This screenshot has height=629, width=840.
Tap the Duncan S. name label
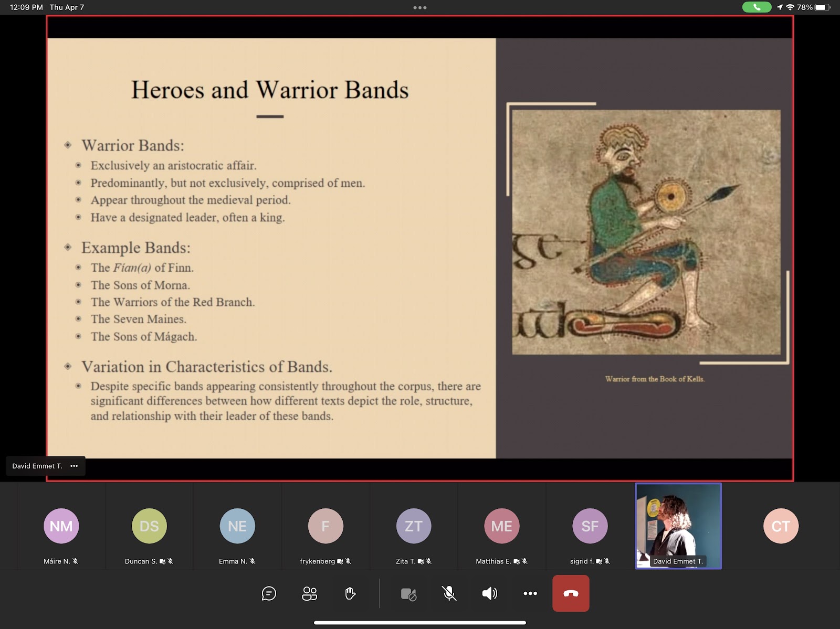coord(141,561)
